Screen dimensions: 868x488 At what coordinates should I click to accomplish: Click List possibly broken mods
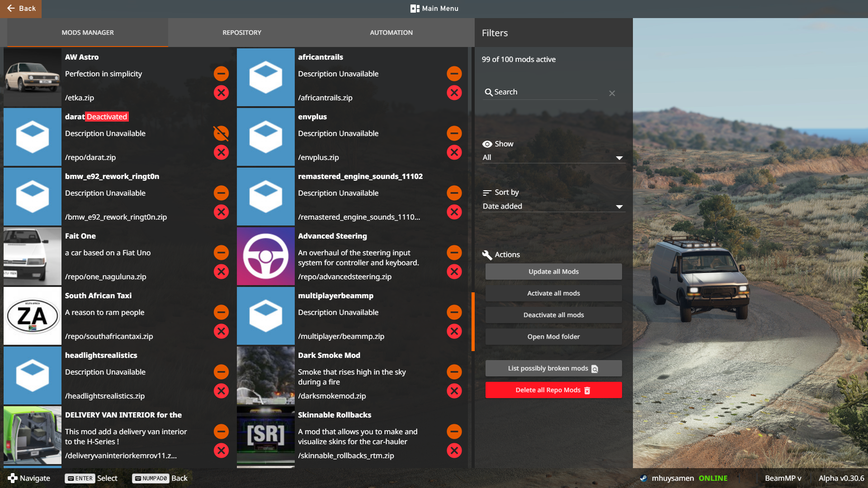click(553, 368)
